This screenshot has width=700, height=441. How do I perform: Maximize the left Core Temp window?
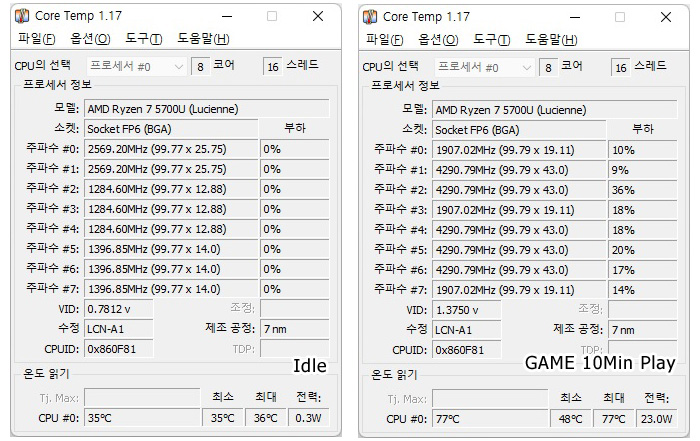coord(272,16)
